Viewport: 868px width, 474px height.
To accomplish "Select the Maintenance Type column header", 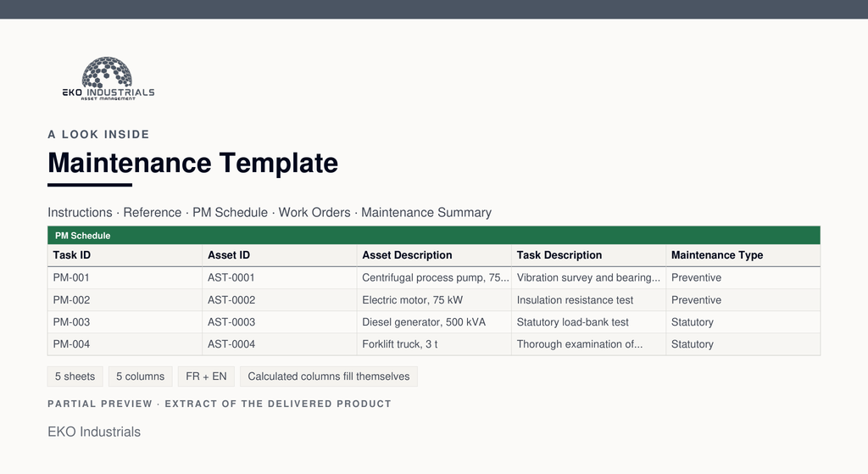I will [x=743, y=255].
